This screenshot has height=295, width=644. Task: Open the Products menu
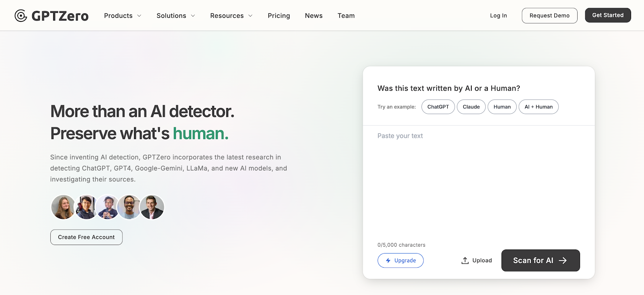pyautogui.click(x=123, y=16)
